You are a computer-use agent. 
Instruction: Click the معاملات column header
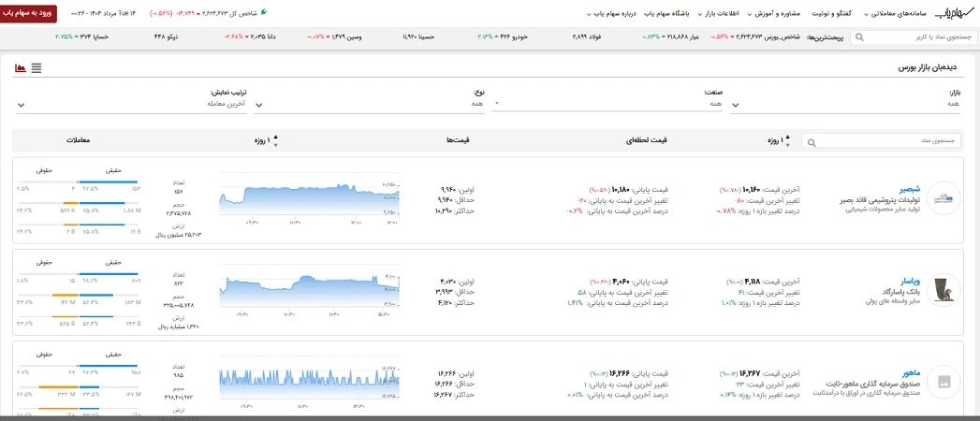(x=79, y=141)
